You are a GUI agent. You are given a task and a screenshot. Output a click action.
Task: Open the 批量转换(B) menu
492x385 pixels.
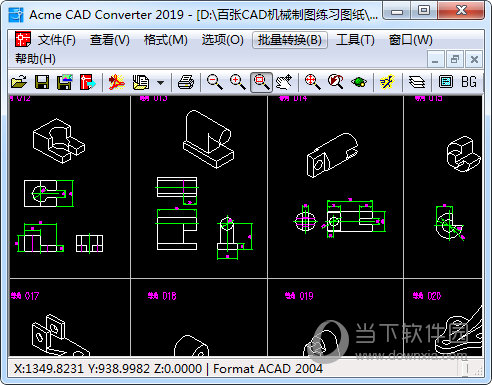point(290,40)
